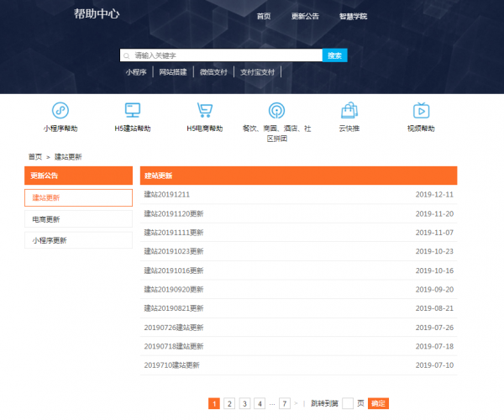Go to page 2 in pagination
Screen dimensions: 504x420
(x=229, y=404)
